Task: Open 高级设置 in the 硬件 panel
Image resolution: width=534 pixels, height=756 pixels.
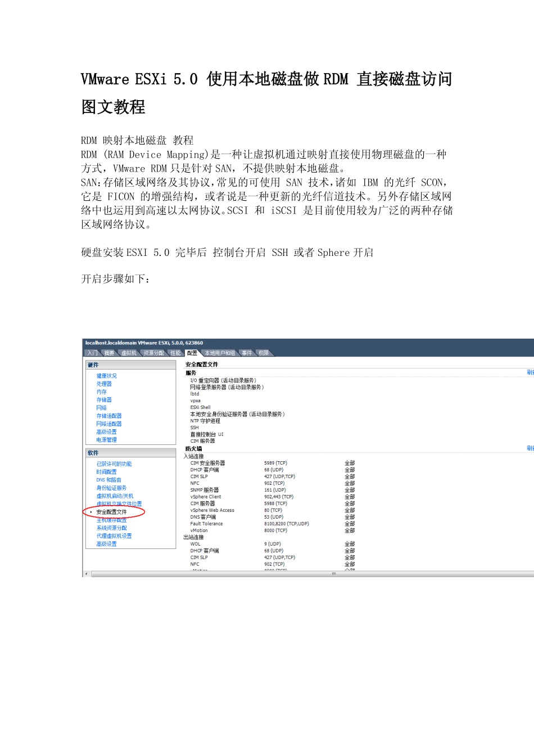Action: (107, 432)
